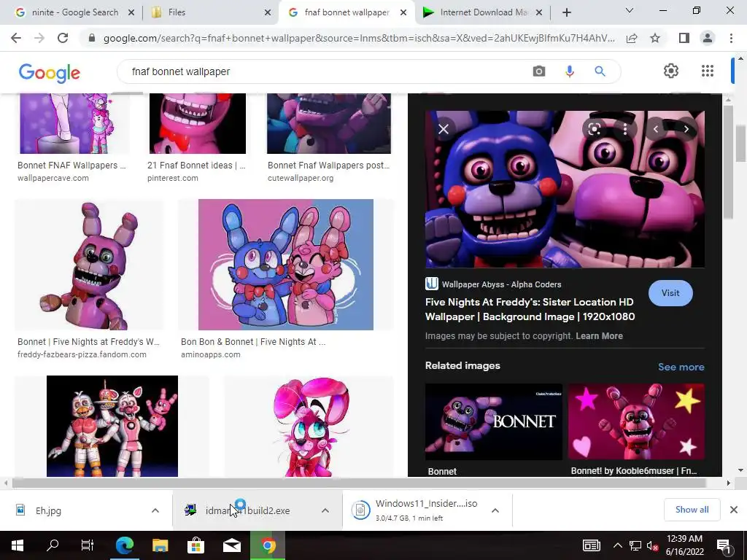Open the Learn More copyright link
The width and height of the screenshot is (747, 560).
(x=599, y=335)
